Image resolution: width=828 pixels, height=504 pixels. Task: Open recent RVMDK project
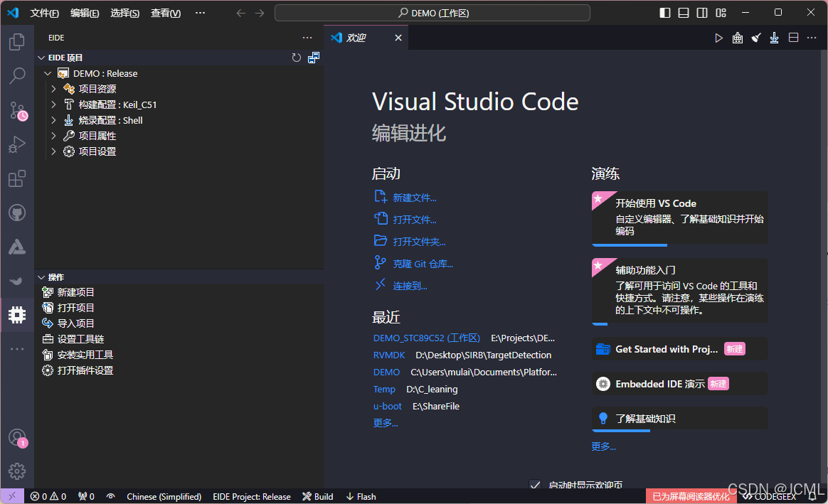(389, 355)
